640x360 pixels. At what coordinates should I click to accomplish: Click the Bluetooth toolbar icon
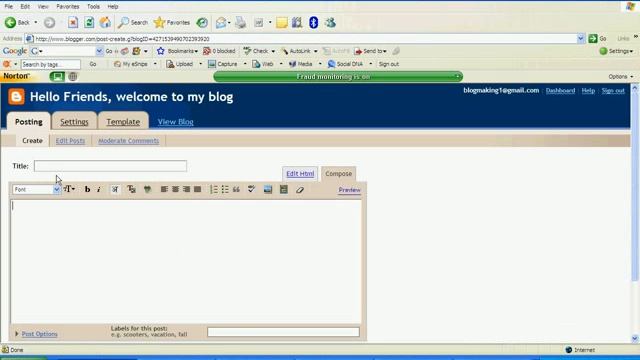[313, 22]
